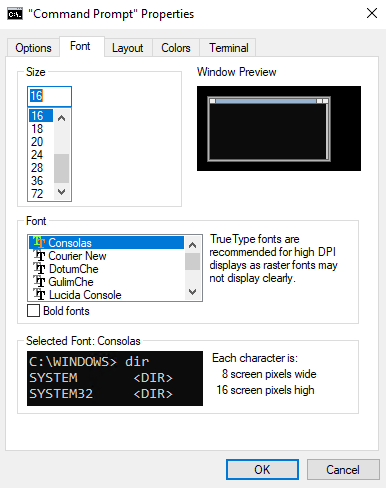Click the size list scrollbar thumb

[62, 168]
